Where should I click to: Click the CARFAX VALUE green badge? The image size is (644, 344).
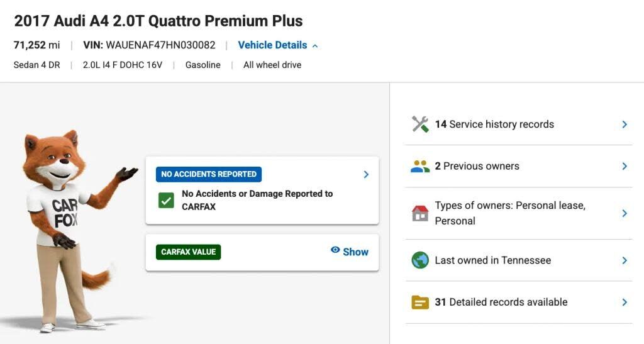point(188,252)
